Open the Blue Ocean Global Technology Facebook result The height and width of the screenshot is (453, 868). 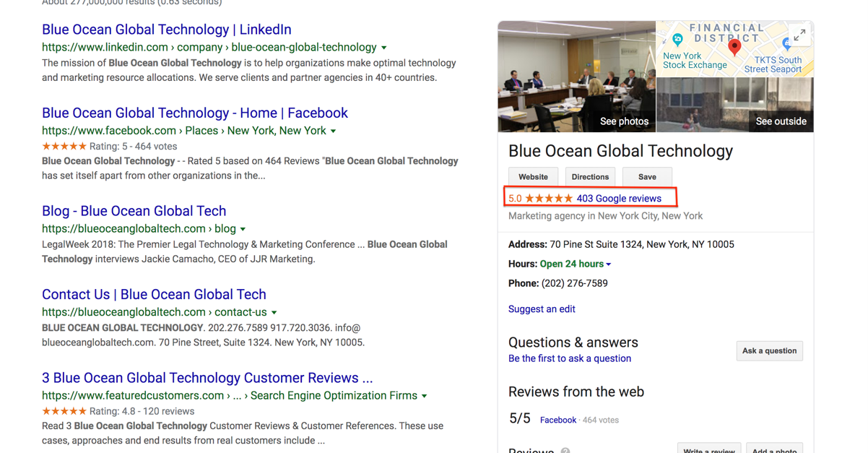click(x=195, y=113)
